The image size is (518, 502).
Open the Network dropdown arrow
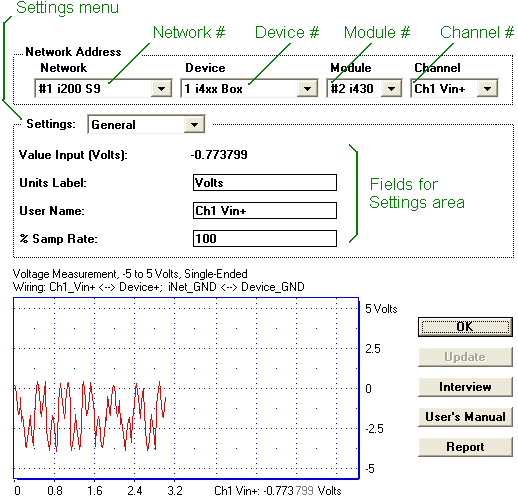tap(161, 89)
